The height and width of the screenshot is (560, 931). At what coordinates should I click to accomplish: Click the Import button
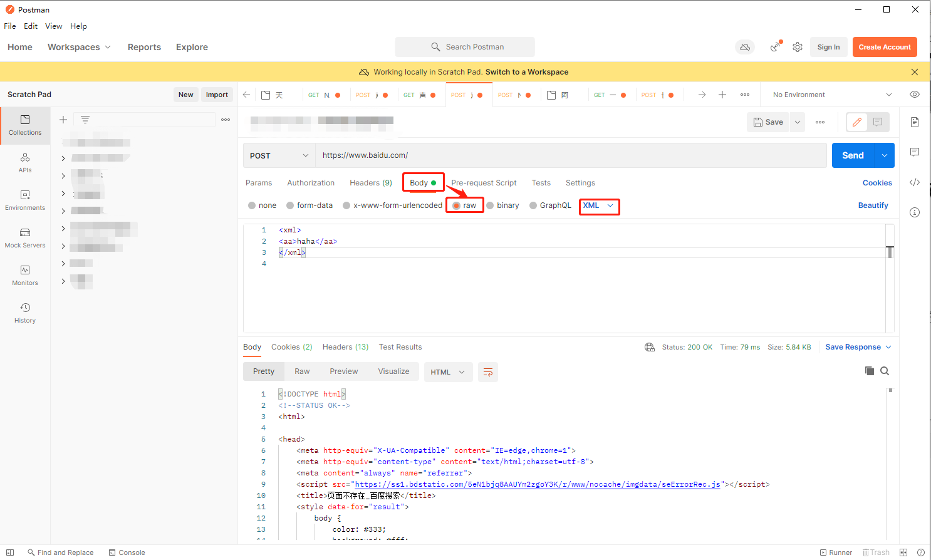(217, 95)
